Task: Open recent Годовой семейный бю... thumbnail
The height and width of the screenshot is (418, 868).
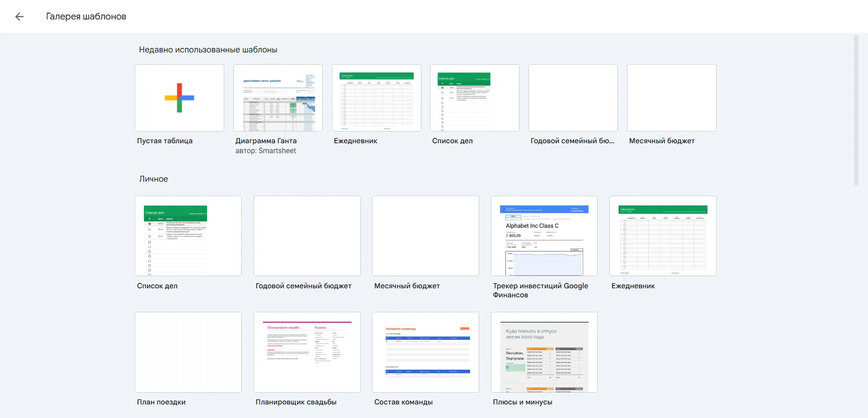Action: pyautogui.click(x=573, y=98)
